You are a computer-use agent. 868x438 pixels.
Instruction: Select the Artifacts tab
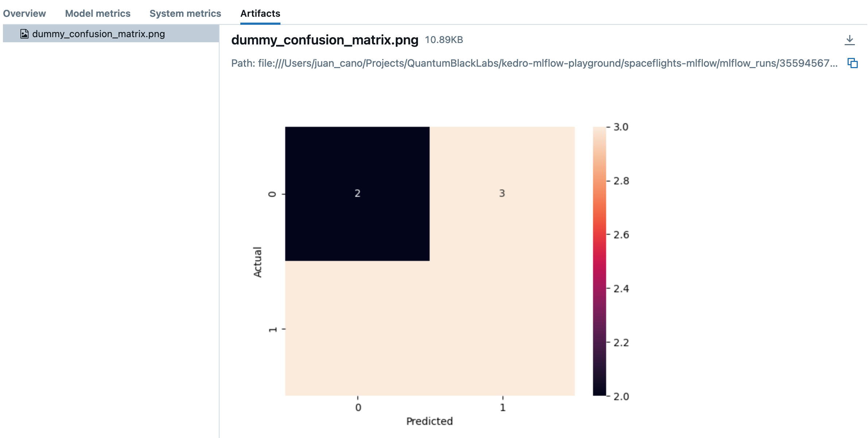click(260, 13)
